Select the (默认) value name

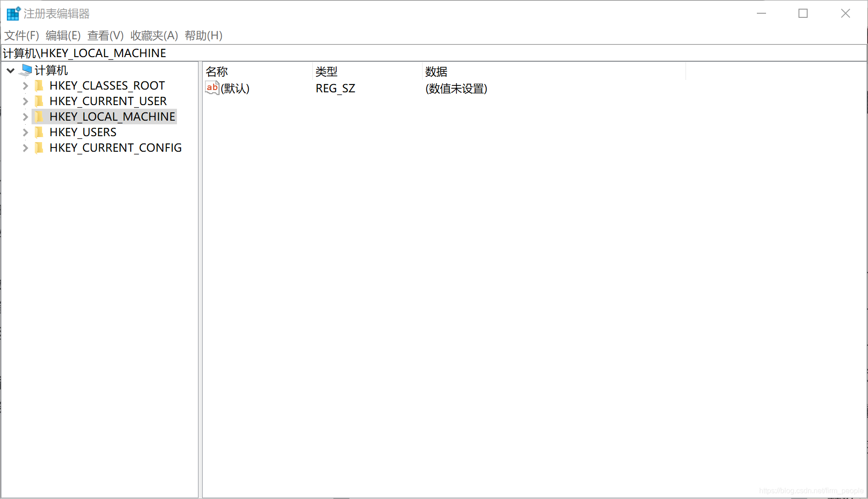pos(235,88)
